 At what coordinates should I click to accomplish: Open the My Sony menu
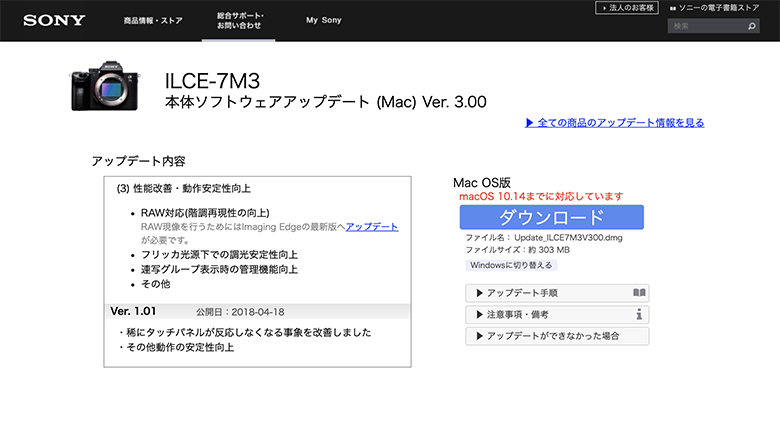pos(323,20)
